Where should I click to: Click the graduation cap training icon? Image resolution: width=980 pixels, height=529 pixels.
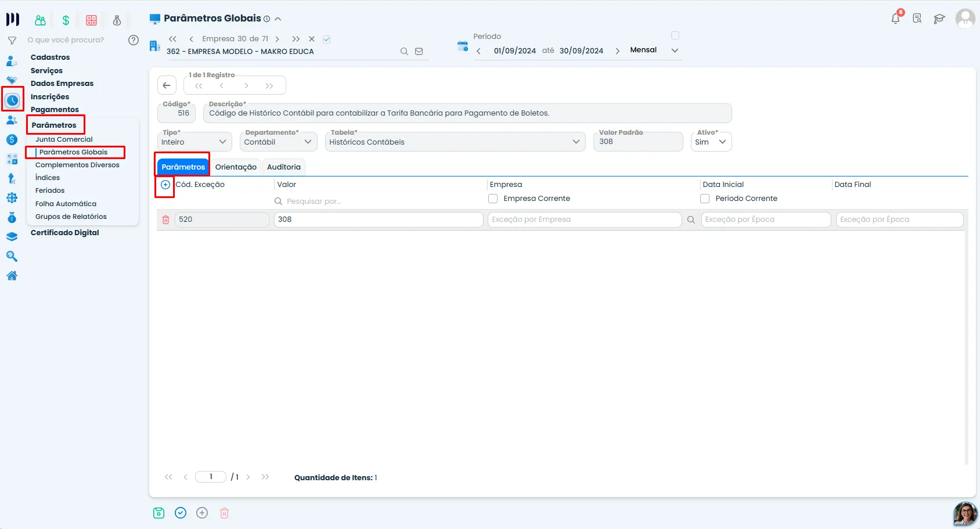(939, 19)
